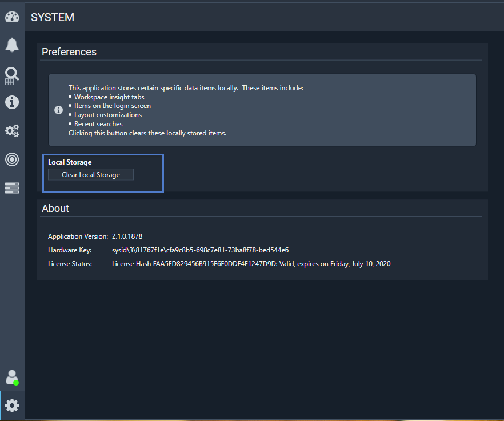Open notifications bell in the sidebar
Screen dimensions: 504x421
[x=12, y=45]
